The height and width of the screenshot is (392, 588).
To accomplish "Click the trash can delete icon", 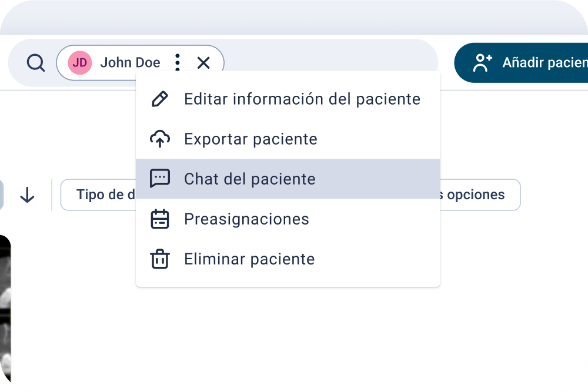I will point(160,259).
